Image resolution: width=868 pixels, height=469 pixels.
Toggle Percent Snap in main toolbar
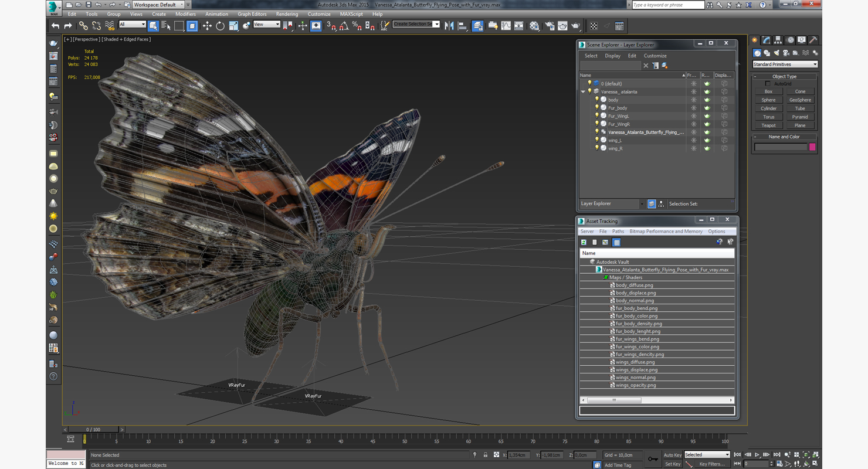[x=357, y=26]
